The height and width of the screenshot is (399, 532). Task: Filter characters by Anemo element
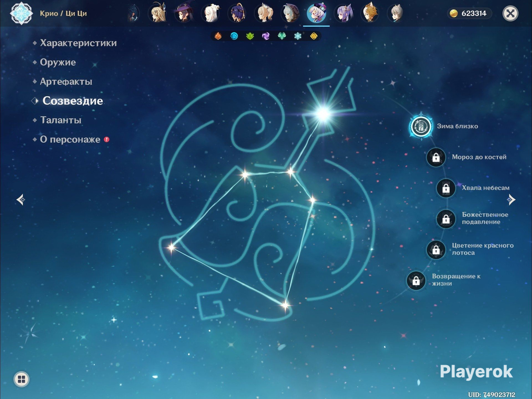[x=282, y=36]
